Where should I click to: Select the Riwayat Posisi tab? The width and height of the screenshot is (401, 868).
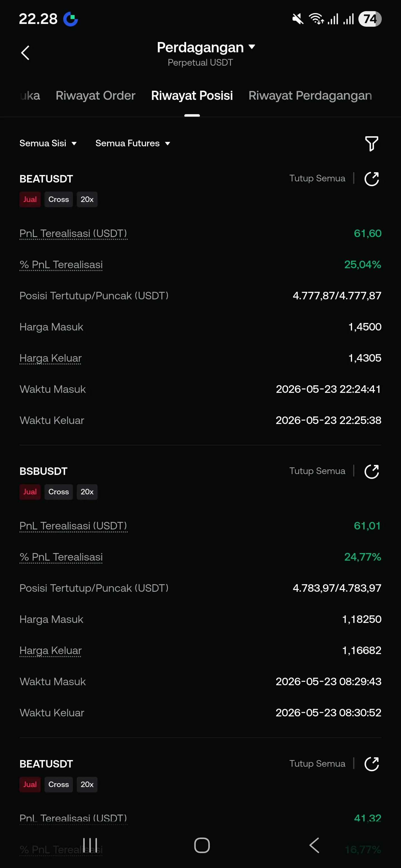(192, 96)
